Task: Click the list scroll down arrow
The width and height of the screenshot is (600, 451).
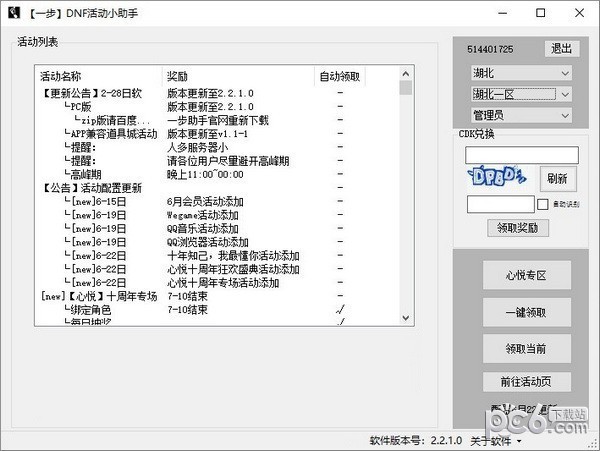Action: tap(406, 318)
